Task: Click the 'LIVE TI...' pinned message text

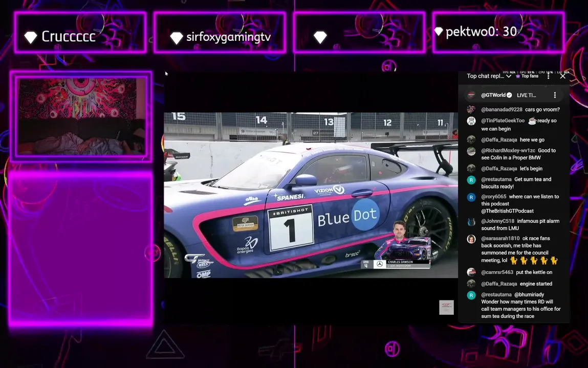Action: 527,95
